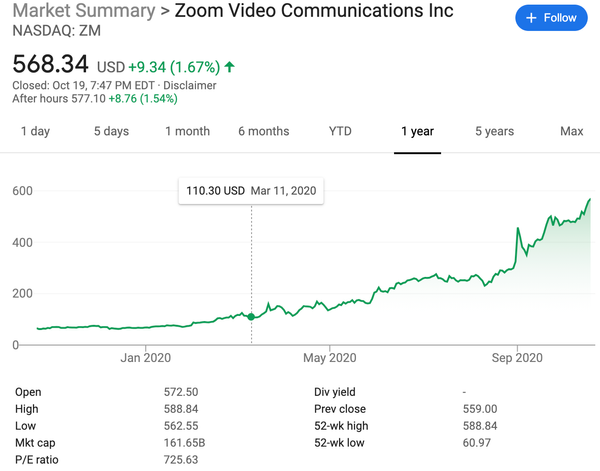Viewport: 600px width, 471px height.
Task: Click the Jan 2020 axis label
Action: click(145, 358)
